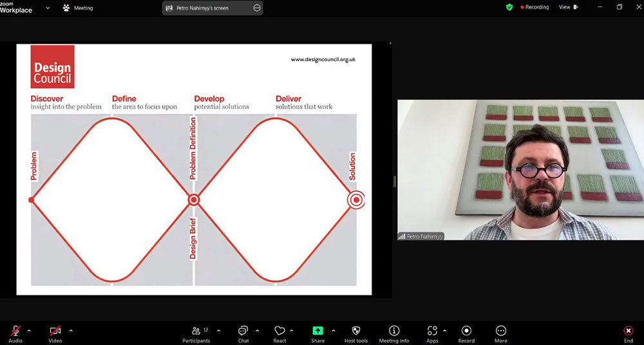
Task: Open the More options menu
Action: pyautogui.click(x=500, y=333)
